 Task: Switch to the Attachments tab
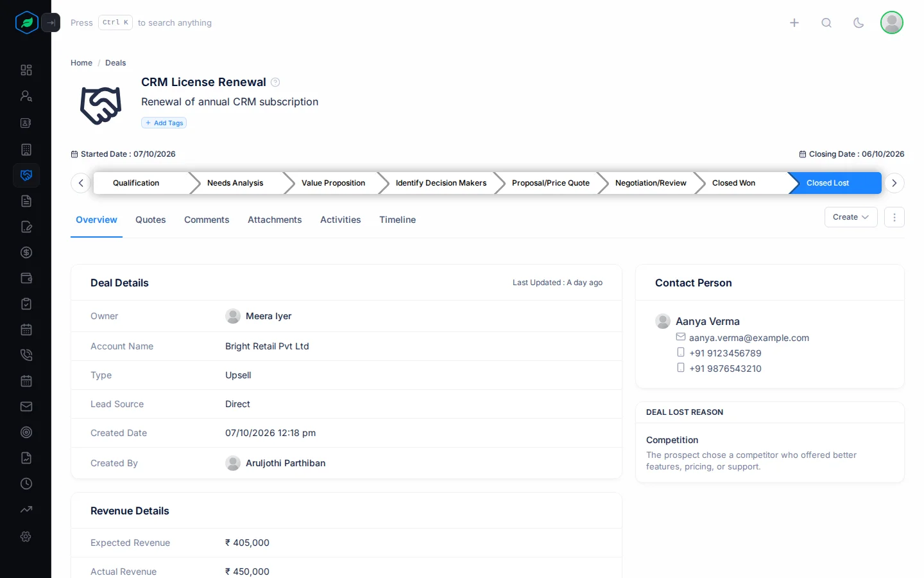[x=275, y=220]
